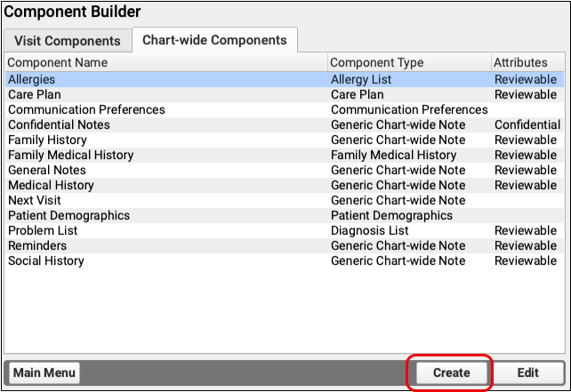Select the Chart-wide Components tab
The image size is (571, 392).
coord(214,40)
